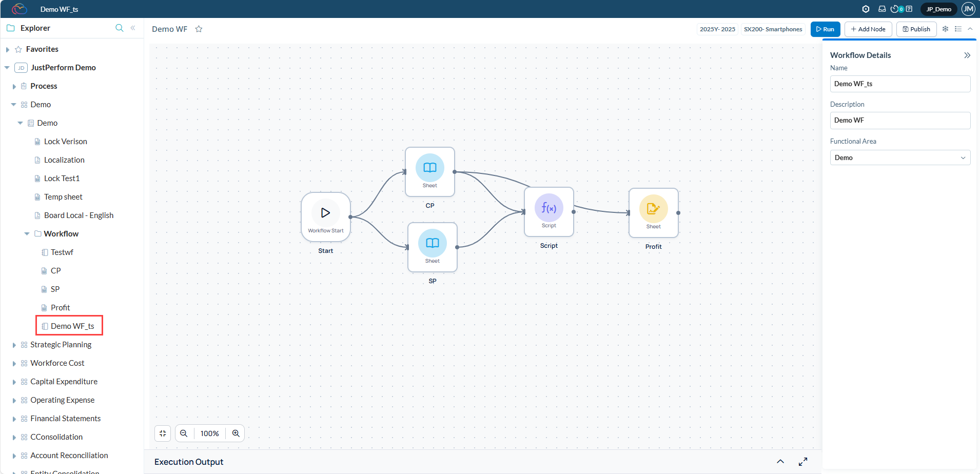The image size is (980, 474).
Task: Collapse the Workflow folder
Action: tap(27, 234)
